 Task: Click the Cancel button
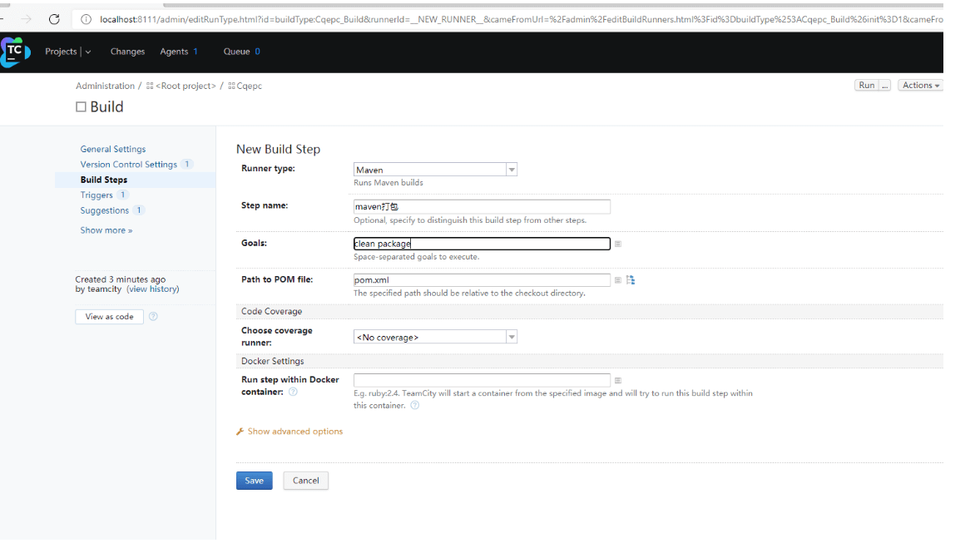point(305,481)
